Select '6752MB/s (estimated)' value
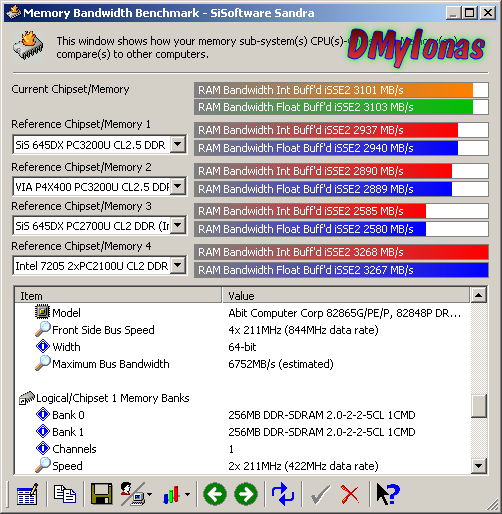 click(x=281, y=364)
